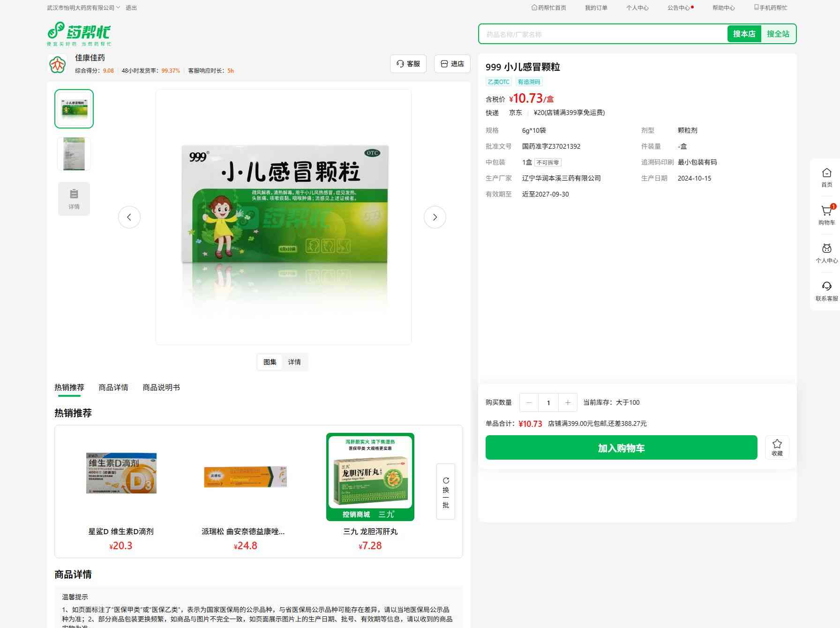Image resolution: width=840 pixels, height=628 pixels.
Task: Show the next product image arrow
Action: click(x=435, y=217)
